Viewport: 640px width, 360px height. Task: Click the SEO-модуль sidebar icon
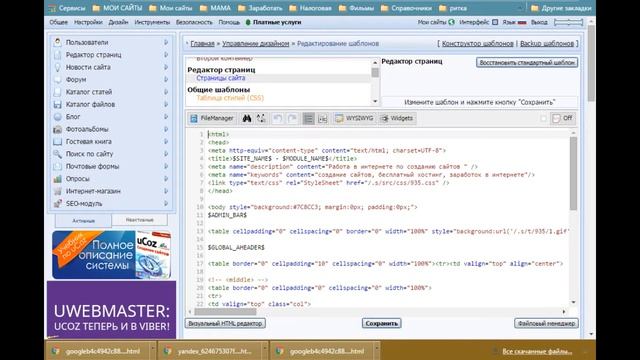click(58, 203)
